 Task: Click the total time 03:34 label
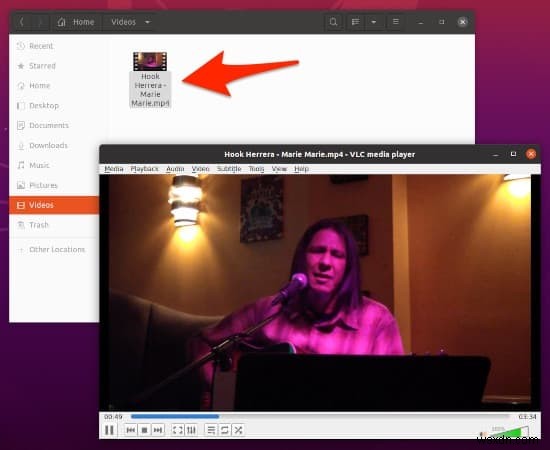click(527, 417)
